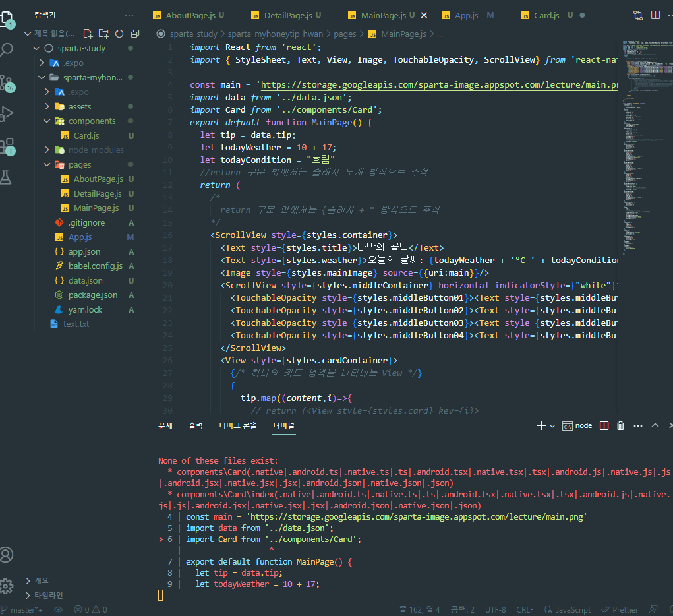Expand the top-level .expo folder
This screenshot has width=673, height=616.
click(x=74, y=63)
